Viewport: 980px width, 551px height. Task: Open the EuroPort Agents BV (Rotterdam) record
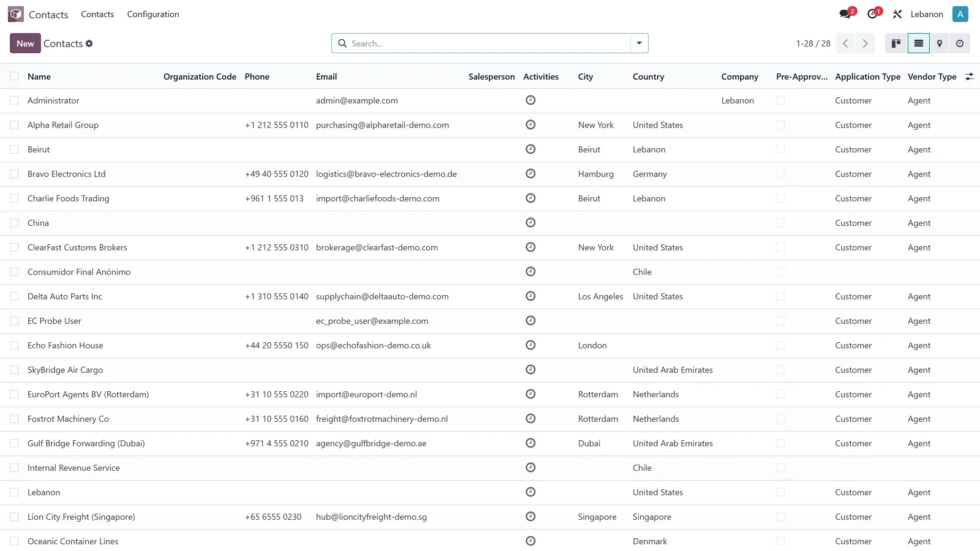(x=88, y=394)
